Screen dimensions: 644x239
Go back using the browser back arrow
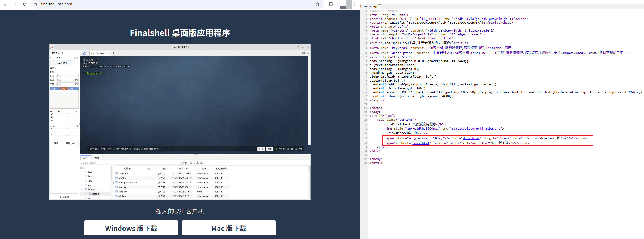6,4
